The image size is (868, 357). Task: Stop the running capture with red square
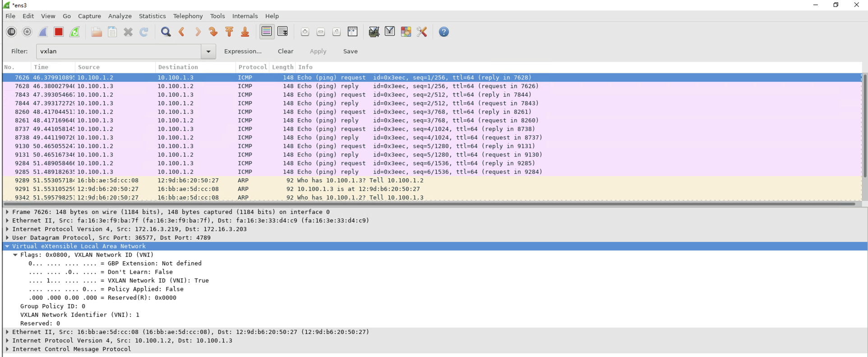coord(59,32)
